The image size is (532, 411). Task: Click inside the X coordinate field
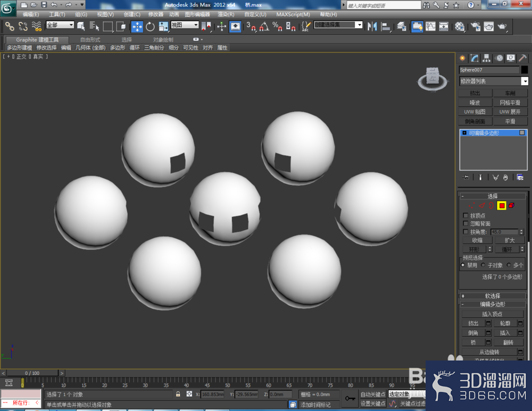coord(212,394)
